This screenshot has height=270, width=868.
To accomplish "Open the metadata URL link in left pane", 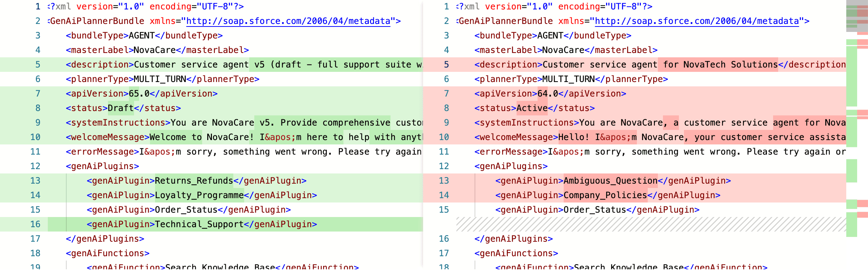I will [x=288, y=21].
